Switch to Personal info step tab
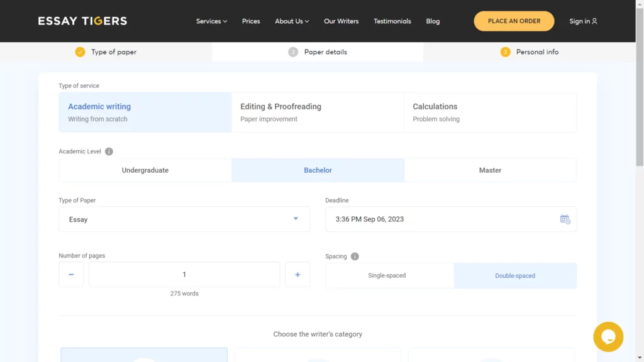The width and height of the screenshot is (644, 362). [x=530, y=52]
